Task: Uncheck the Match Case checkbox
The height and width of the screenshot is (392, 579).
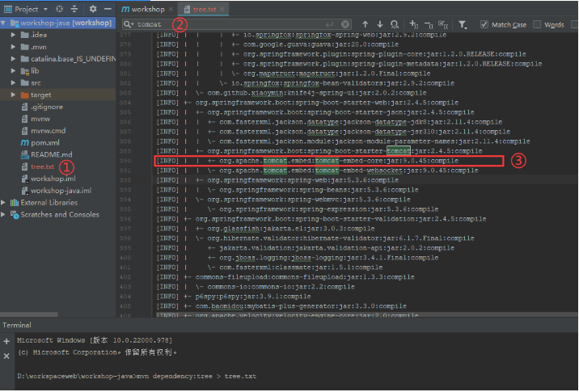Action: (484, 24)
